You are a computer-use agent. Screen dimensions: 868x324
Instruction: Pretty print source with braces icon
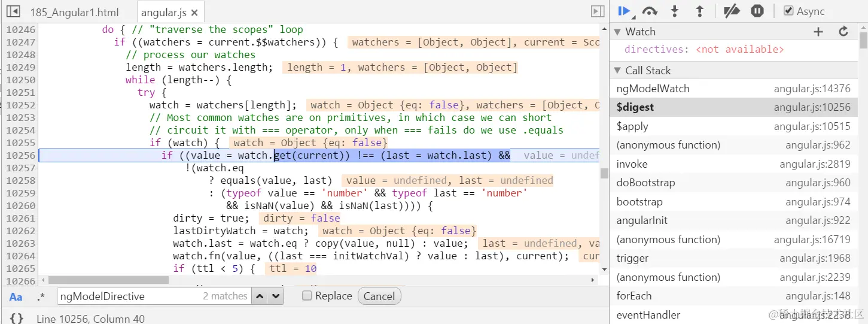tap(17, 318)
